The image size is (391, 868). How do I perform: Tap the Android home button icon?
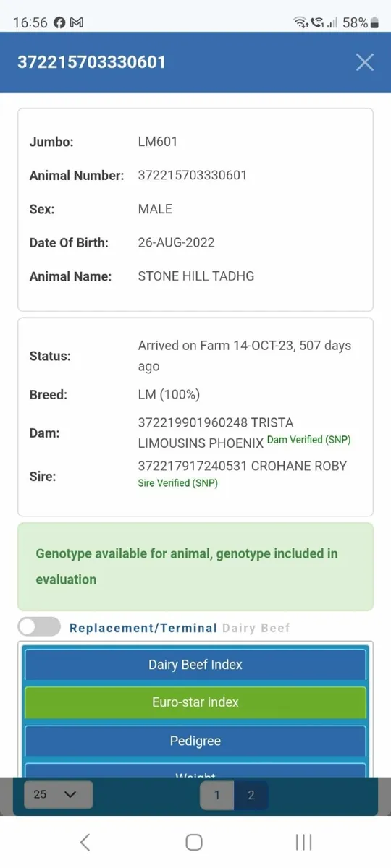point(194,842)
